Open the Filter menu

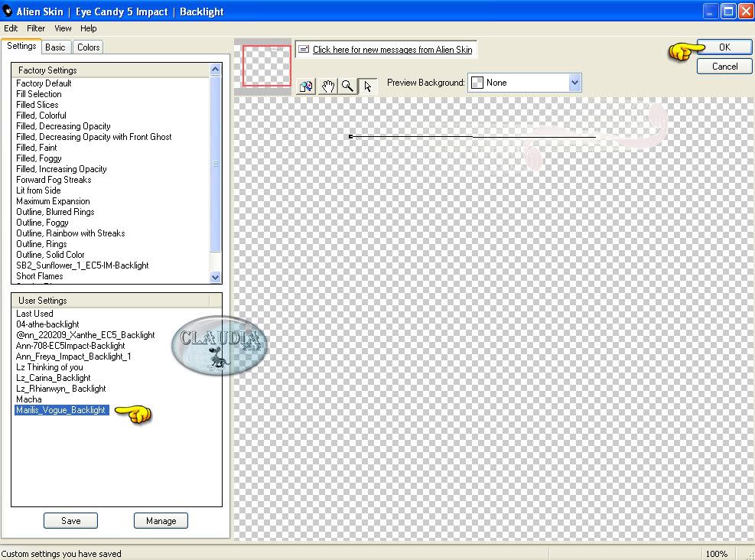point(36,28)
